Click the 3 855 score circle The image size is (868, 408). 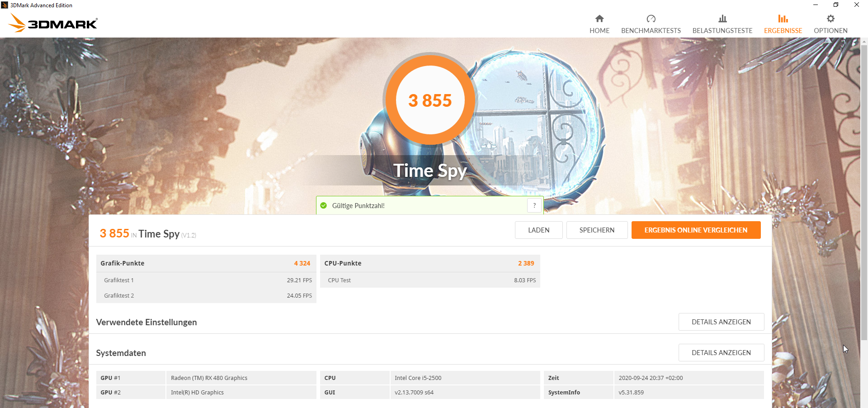tap(430, 100)
